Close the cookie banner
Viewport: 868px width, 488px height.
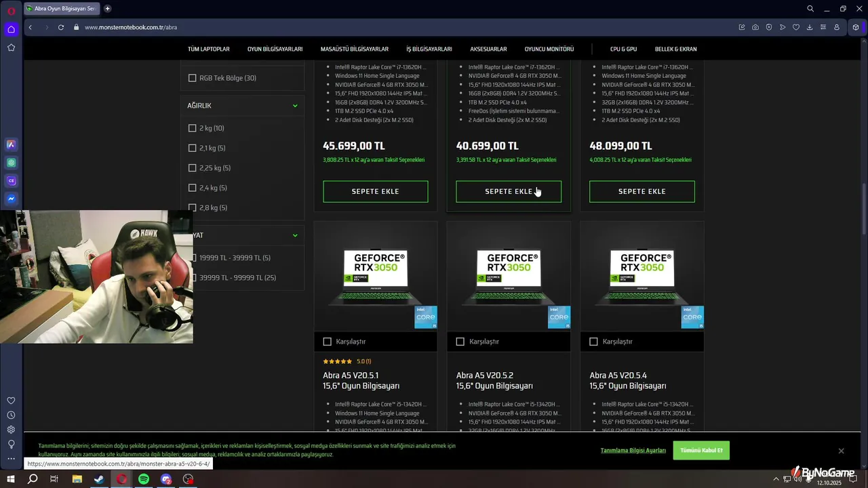click(841, 451)
